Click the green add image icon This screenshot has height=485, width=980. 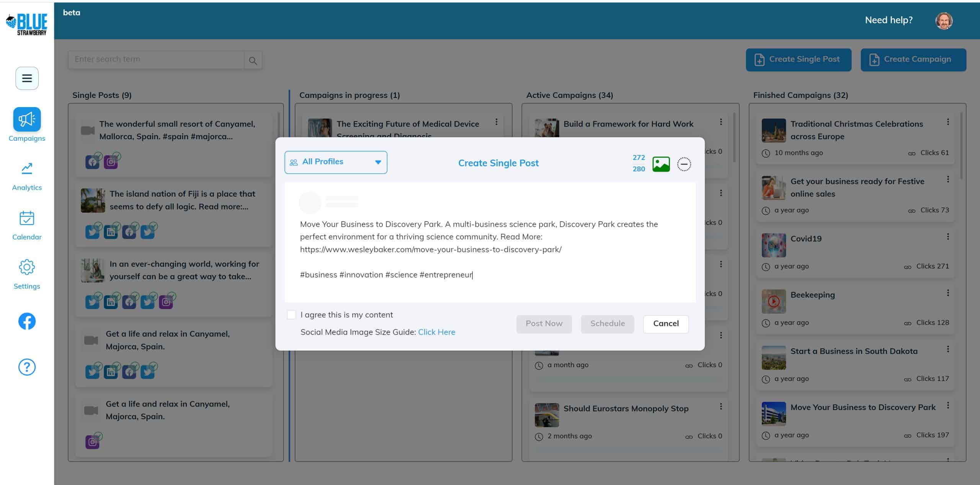pyautogui.click(x=661, y=164)
